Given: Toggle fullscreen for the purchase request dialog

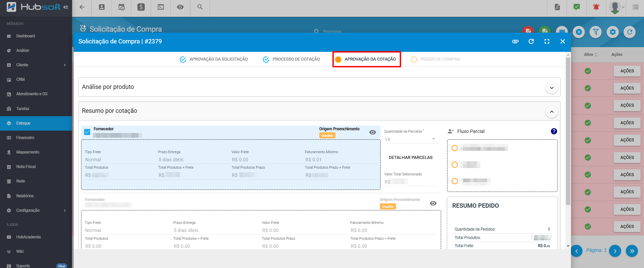Looking at the screenshot, I should [x=547, y=41].
